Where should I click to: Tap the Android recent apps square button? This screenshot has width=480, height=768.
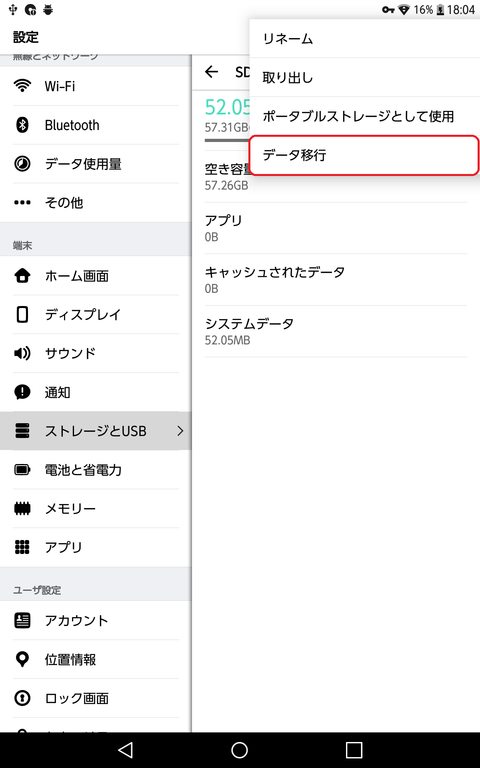click(x=354, y=750)
